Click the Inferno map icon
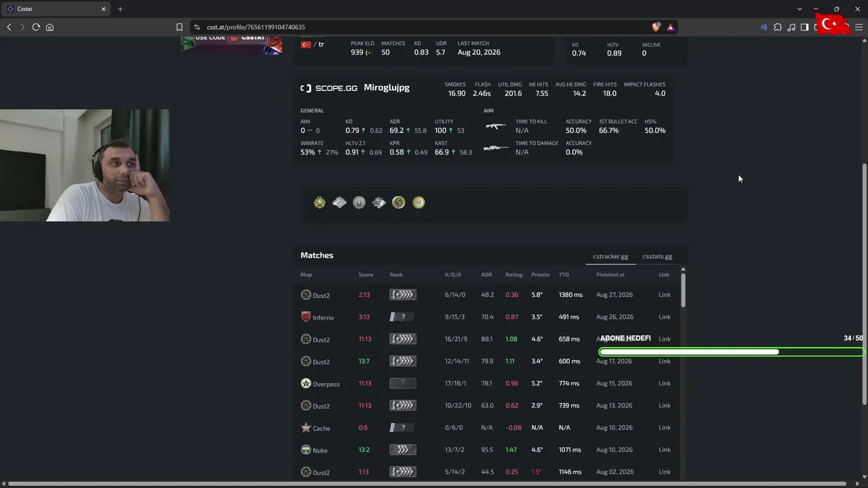The height and width of the screenshot is (488, 868). (306, 317)
